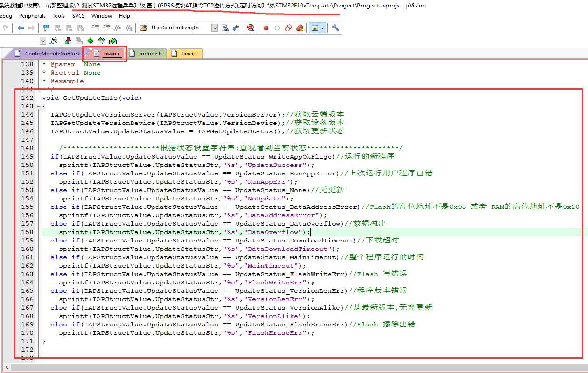The width and height of the screenshot is (588, 373).
Task: Click the Incremental Find icon
Action: [x=236, y=28]
